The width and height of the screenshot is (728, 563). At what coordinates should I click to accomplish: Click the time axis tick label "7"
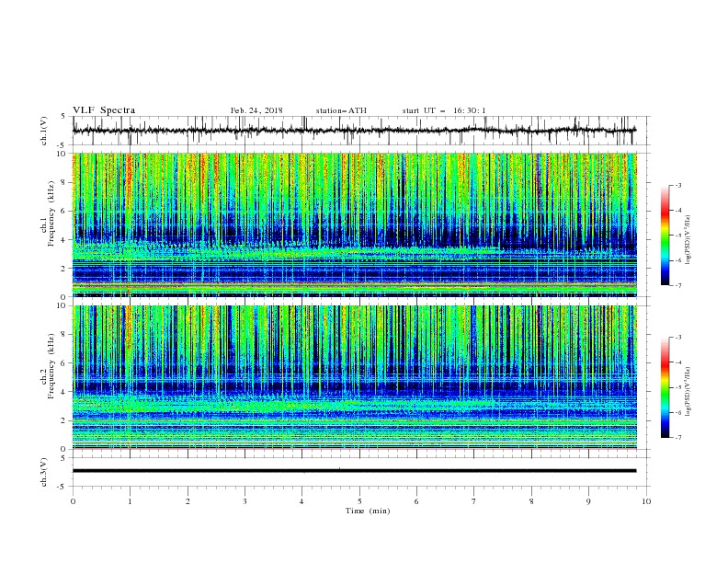tap(474, 501)
